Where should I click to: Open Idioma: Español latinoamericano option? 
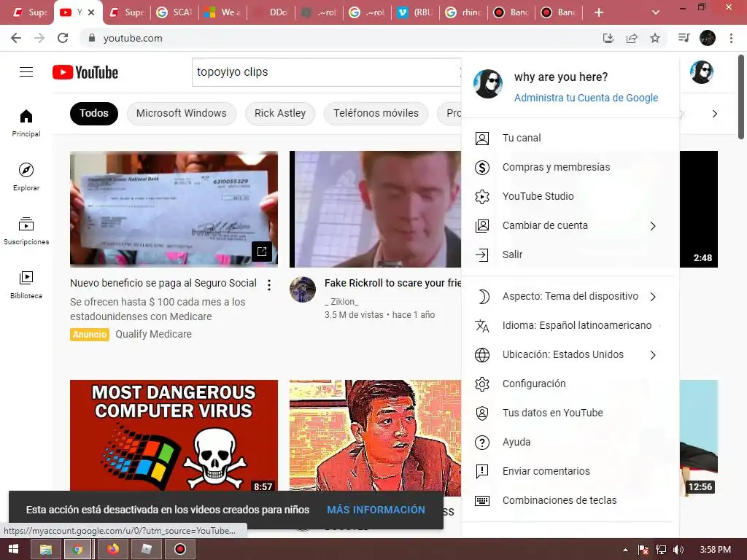(x=570, y=326)
